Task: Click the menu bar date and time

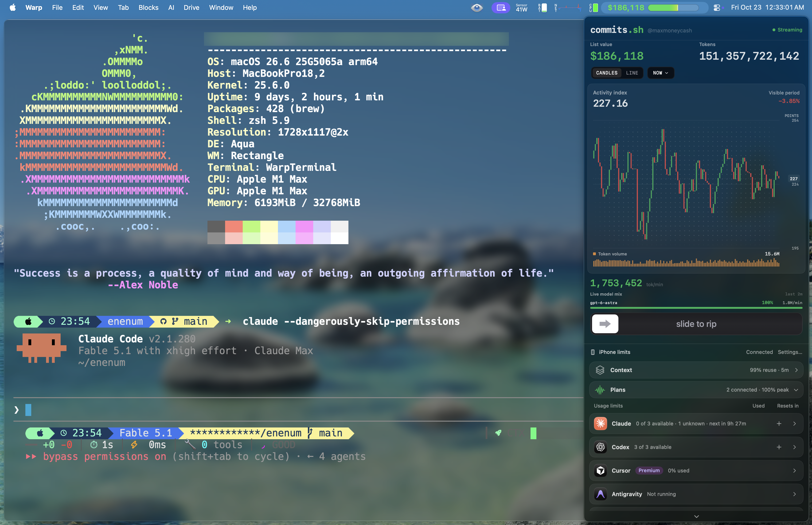Action: point(767,8)
